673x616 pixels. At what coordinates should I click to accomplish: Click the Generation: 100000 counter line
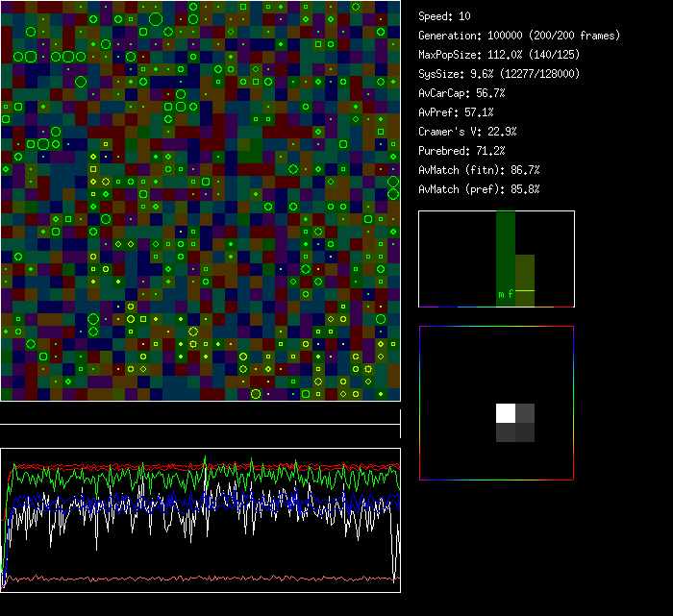[519, 36]
